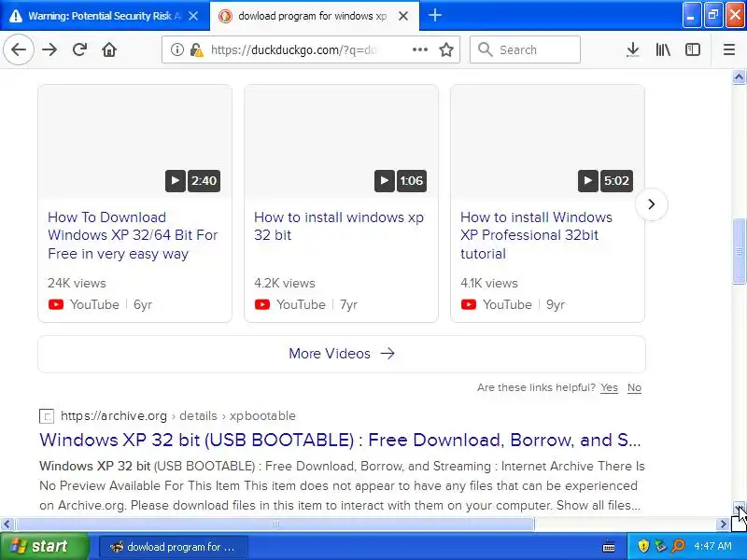The height and width of the screenshot is (560, 747).
Task: Click the YouTube logo under the 24K views video
Action: (x=56, y=304)
